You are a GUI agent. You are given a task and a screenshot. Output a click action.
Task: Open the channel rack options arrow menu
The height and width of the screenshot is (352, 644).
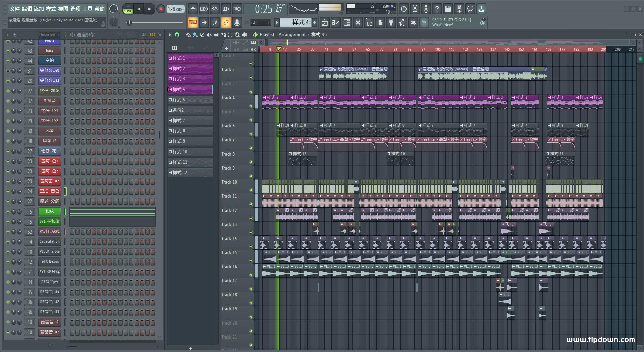click(x=7, y=35)
